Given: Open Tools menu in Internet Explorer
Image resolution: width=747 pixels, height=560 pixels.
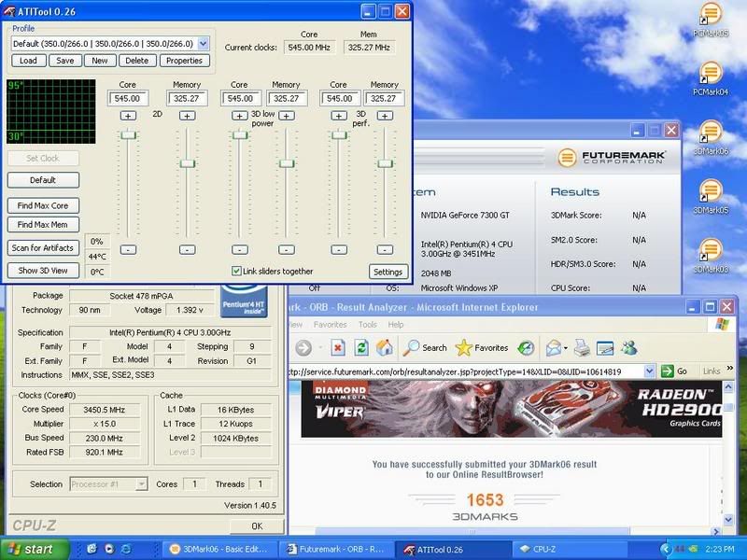Looking at the screenshot, I should tap(367, 324).
